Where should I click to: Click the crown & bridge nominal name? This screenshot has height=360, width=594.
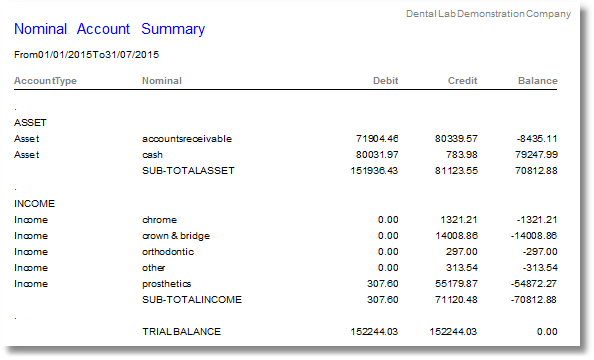[176, 236]
